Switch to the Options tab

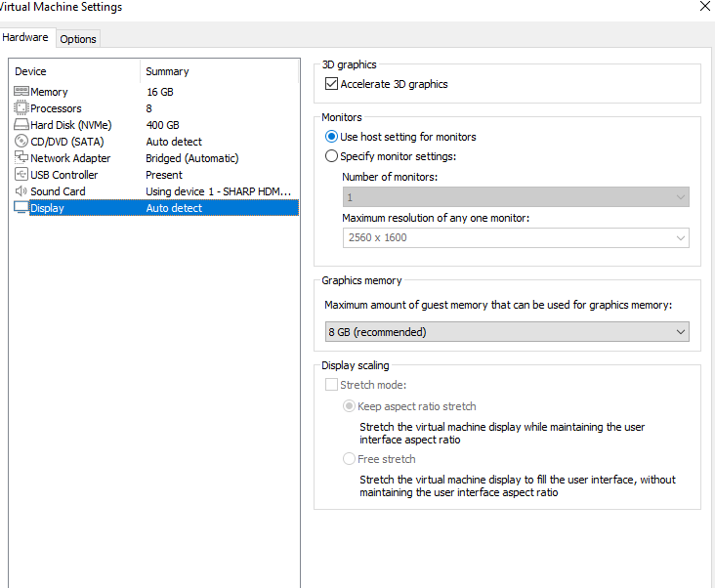pos(78,39)
